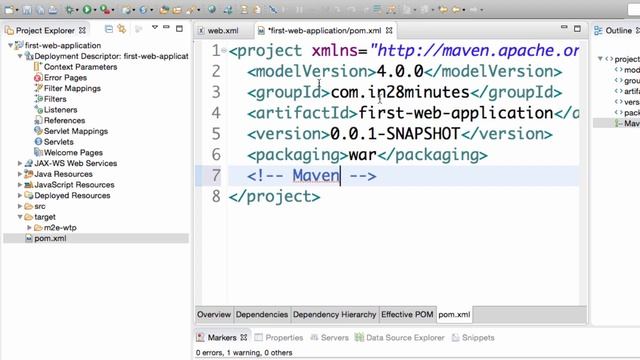The width and height of the screenshot is (640, 360).
Task: Open the Effective POM tab
Action: point(407,315)
